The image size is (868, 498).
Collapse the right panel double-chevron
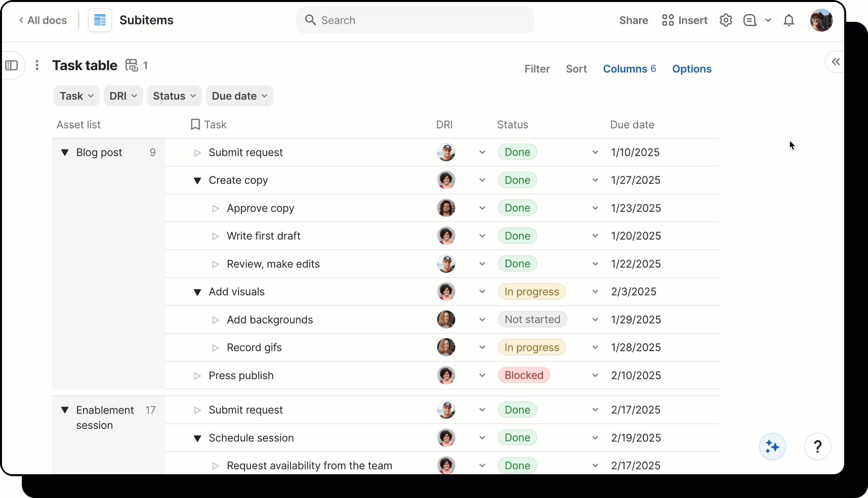point(836,62)
